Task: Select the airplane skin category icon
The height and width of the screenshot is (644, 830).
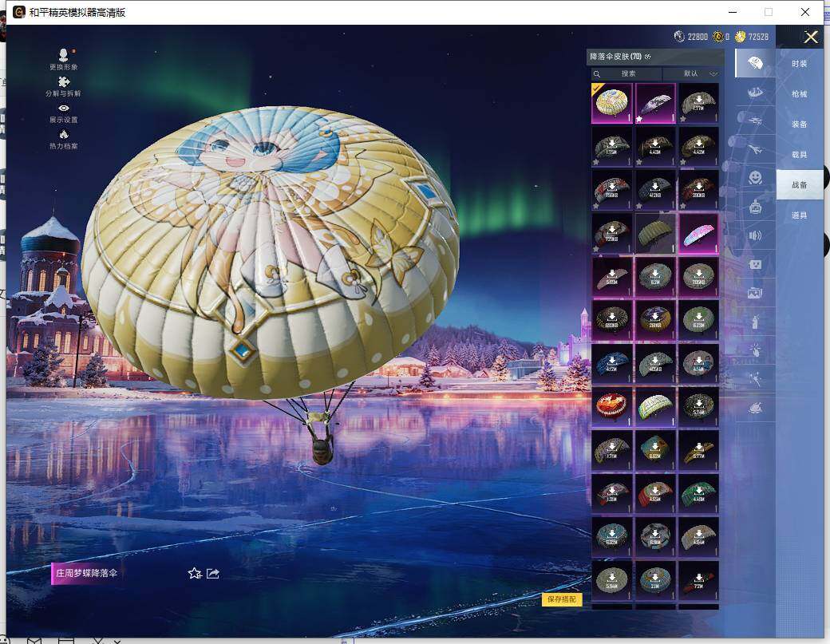Action: click(755, 150)
